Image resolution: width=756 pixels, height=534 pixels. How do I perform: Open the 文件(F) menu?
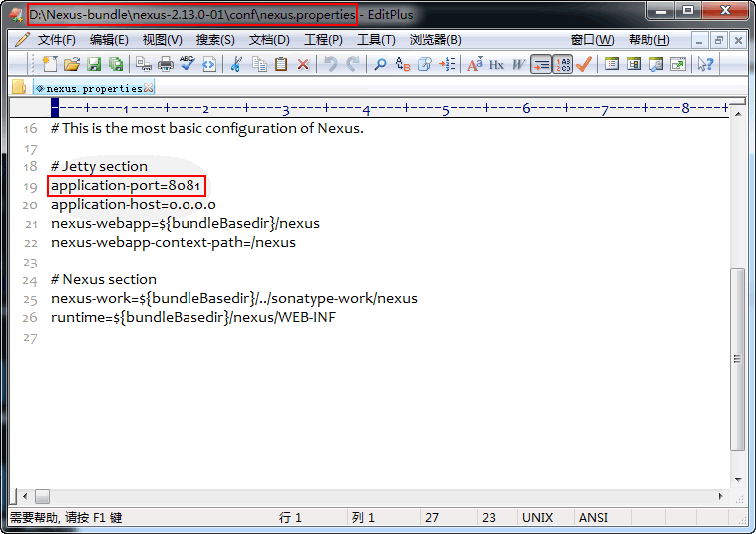coord(57,40)
